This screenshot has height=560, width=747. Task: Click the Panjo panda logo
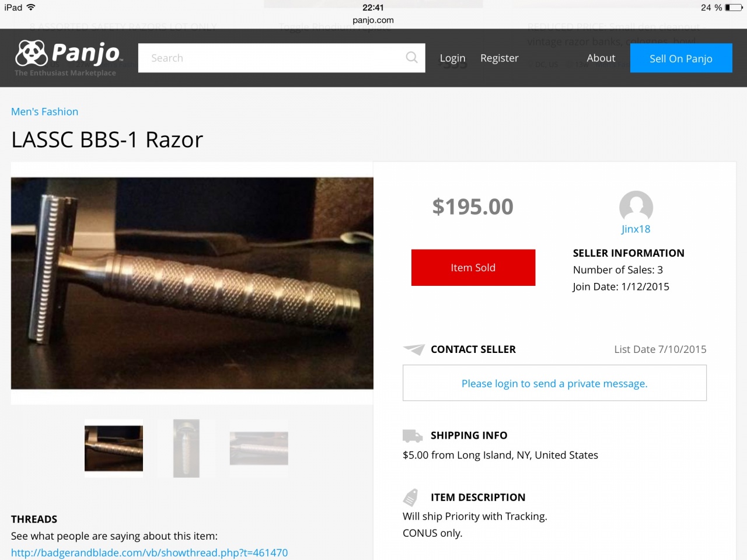click(32, 53)
